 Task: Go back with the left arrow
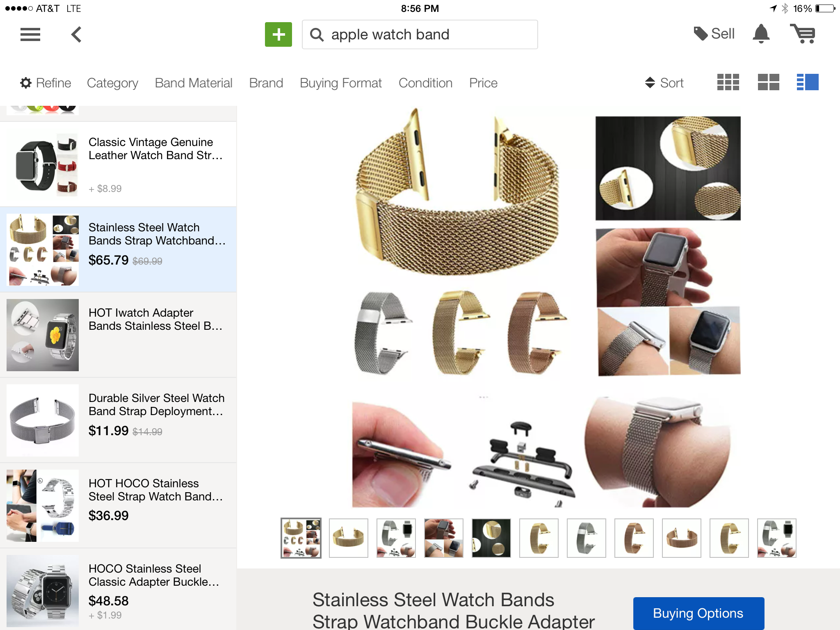[76, 34]
